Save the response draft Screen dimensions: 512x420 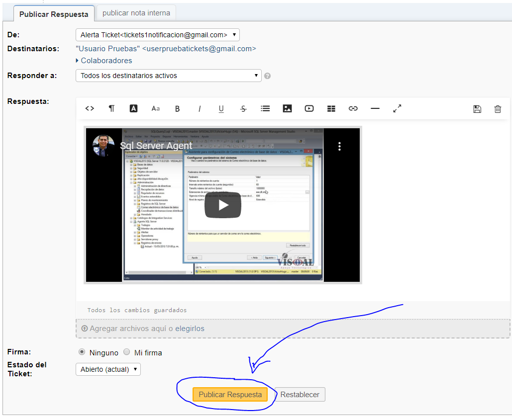click(477, 109)
